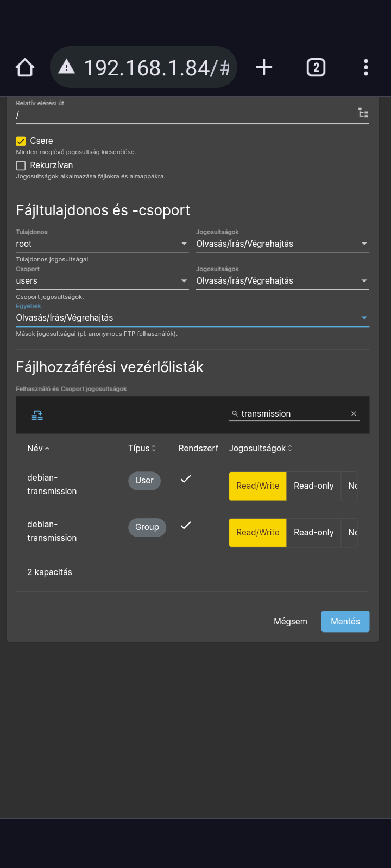This screenshot has height=868, width=391.
Task: Open the tab switcher showing 2 tabs
Action: click(x=316, y=67)
